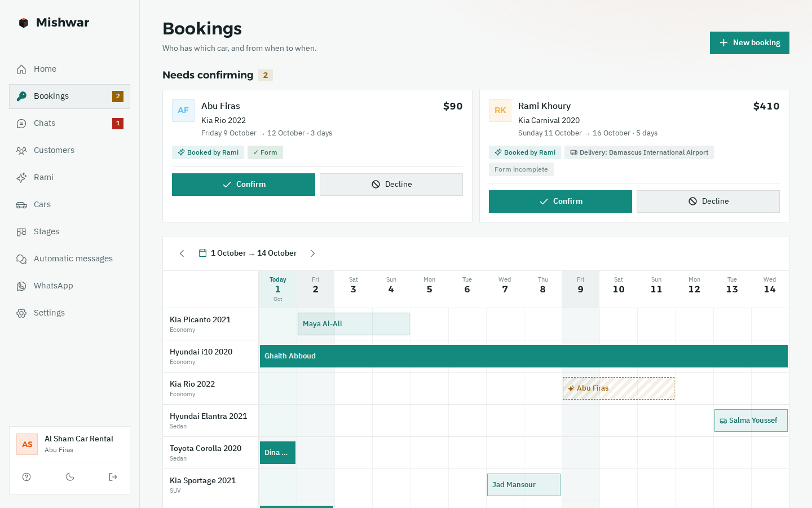Image resolution: width=812 pixels, height=508 pixels.
Task: Open Bookings in the sidebar
Action: click(x=69, y=96)
